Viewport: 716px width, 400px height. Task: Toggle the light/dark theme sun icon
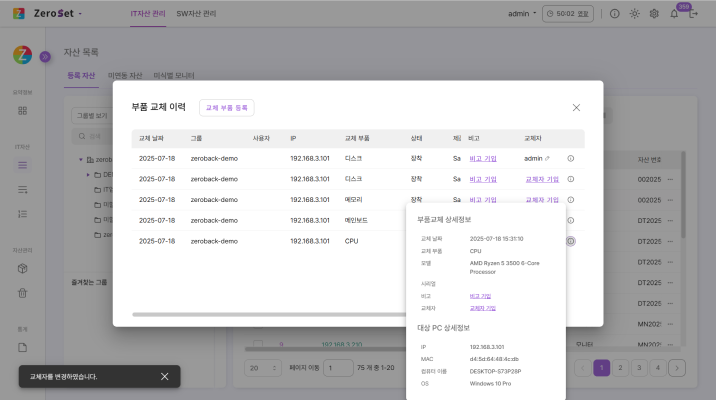pyautogui.click(x=635, y=14)
